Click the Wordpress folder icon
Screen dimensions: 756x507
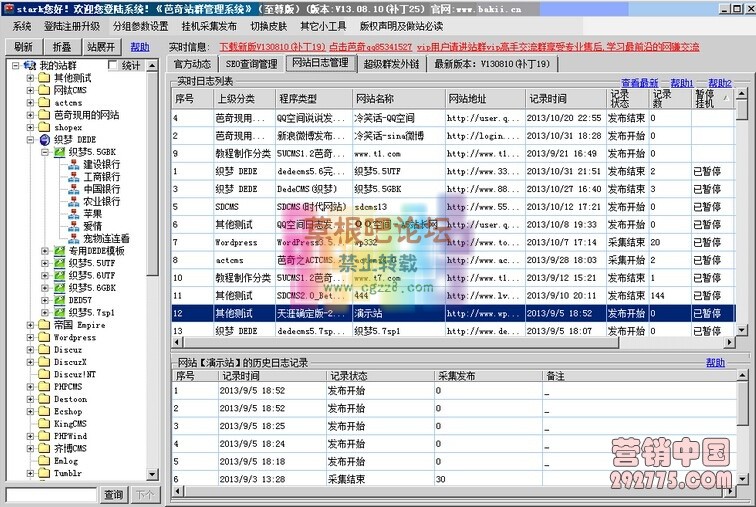pyautogui.click(x=44, y=337)
